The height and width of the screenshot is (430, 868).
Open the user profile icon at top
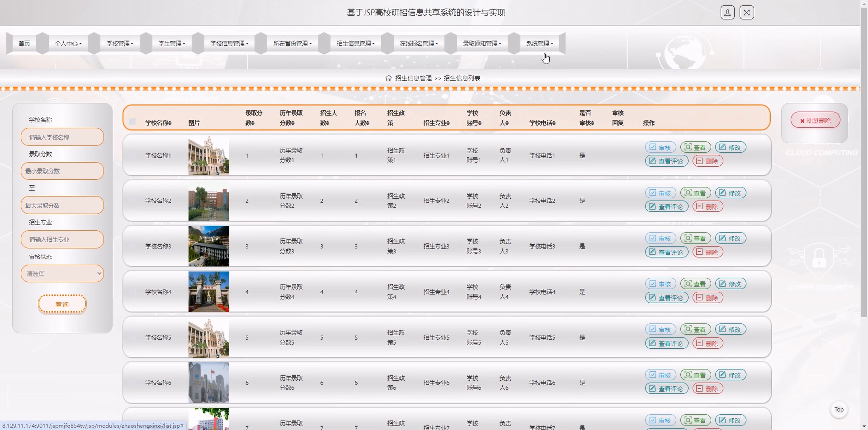tap(727, 12)
